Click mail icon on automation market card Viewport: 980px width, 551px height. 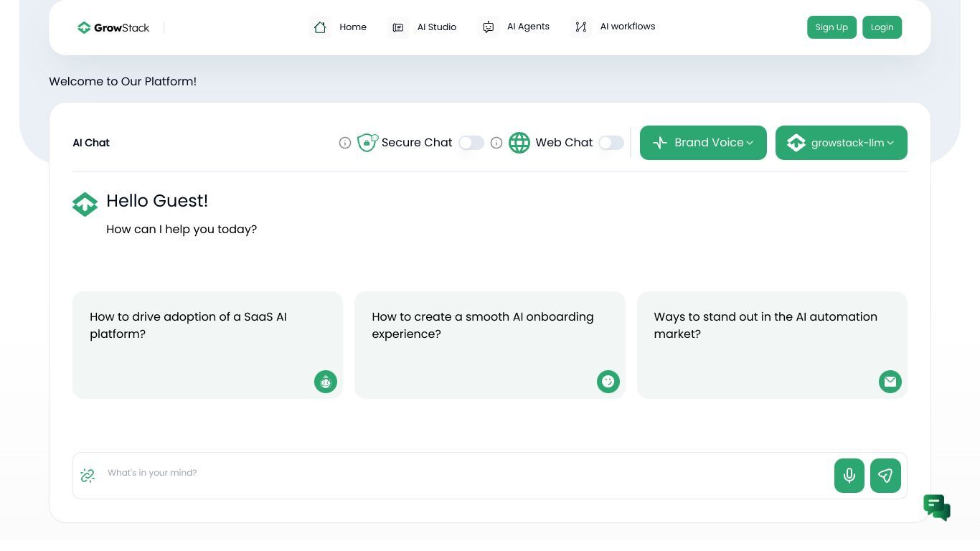pyautogui.click(x=890, y=382)
